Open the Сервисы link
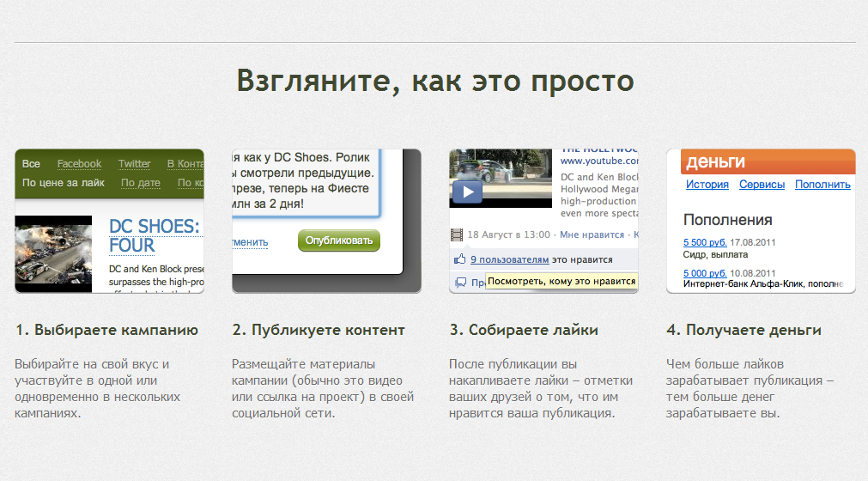The width and height of the screenshot is (868, 481). (762, 185)
